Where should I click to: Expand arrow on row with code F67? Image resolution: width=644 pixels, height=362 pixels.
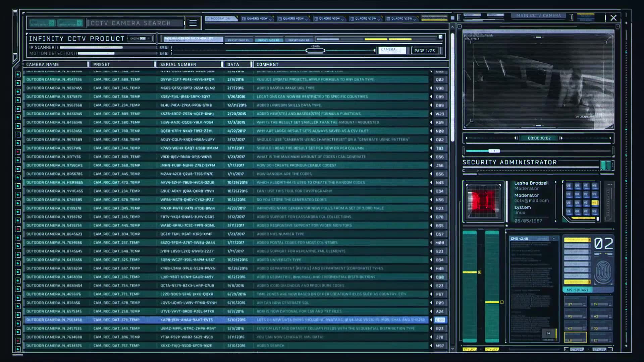tap(431, 294)
